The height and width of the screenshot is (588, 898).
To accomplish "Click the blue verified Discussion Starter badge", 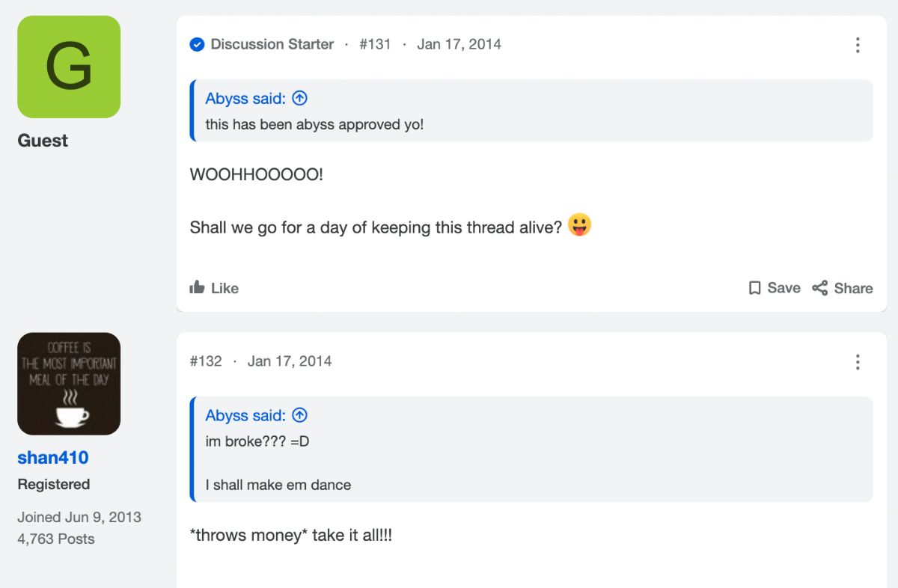I will (x=198, y=45).
